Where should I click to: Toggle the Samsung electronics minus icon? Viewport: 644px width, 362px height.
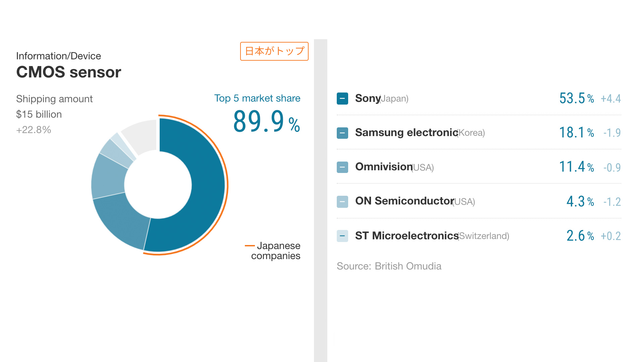coord(342,133)
